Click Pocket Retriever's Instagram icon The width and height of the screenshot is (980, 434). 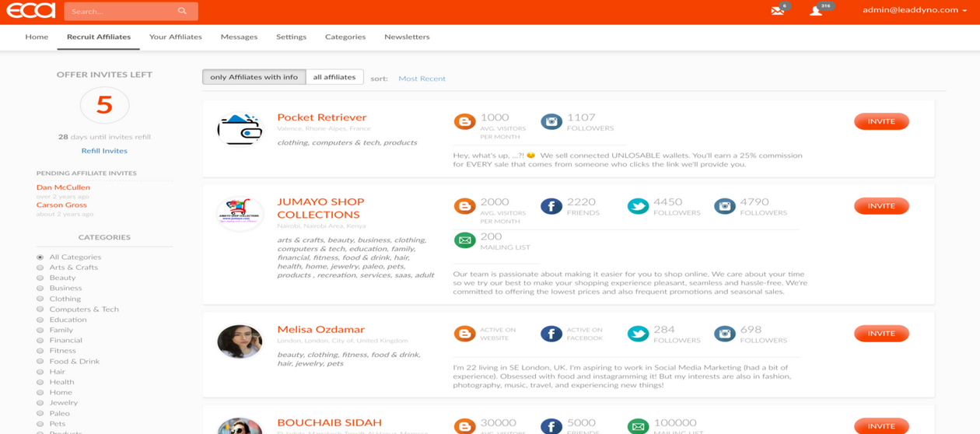[x=551, y=121]
